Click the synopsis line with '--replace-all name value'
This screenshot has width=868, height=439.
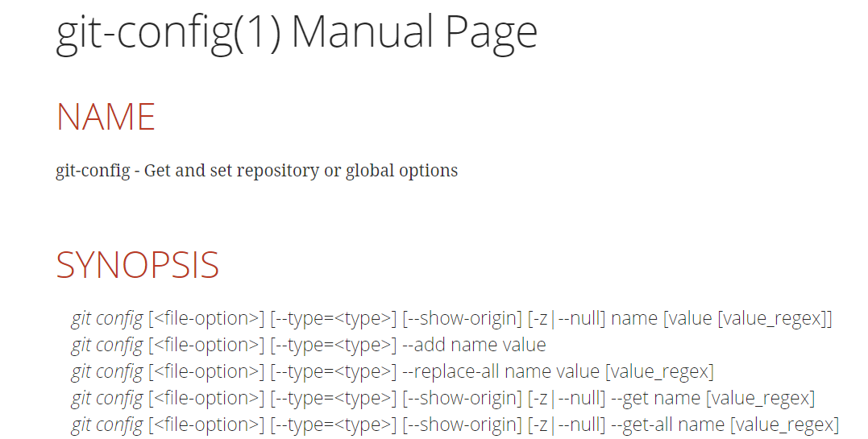pos(392,372)
